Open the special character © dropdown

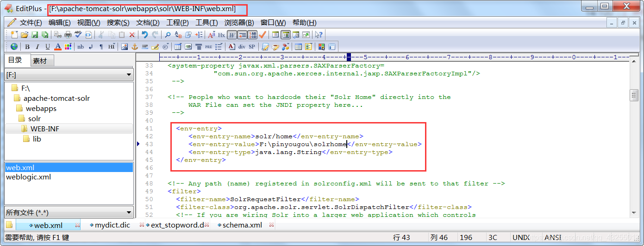tap(165, 47)
